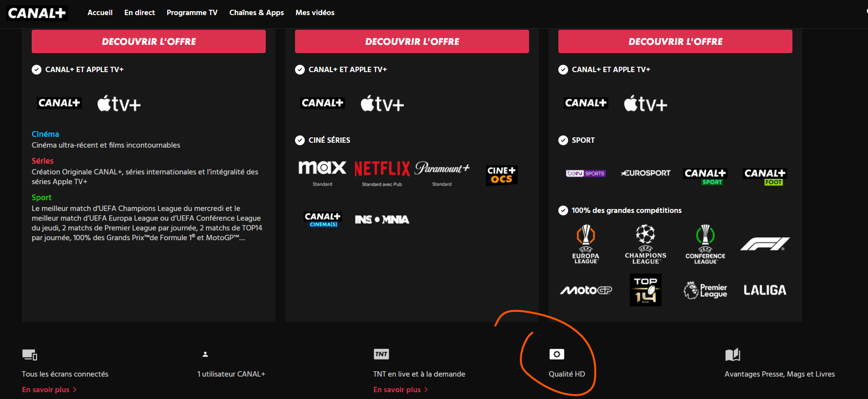
Task: Open the Accueil menu item
Action: coord(100,13)
